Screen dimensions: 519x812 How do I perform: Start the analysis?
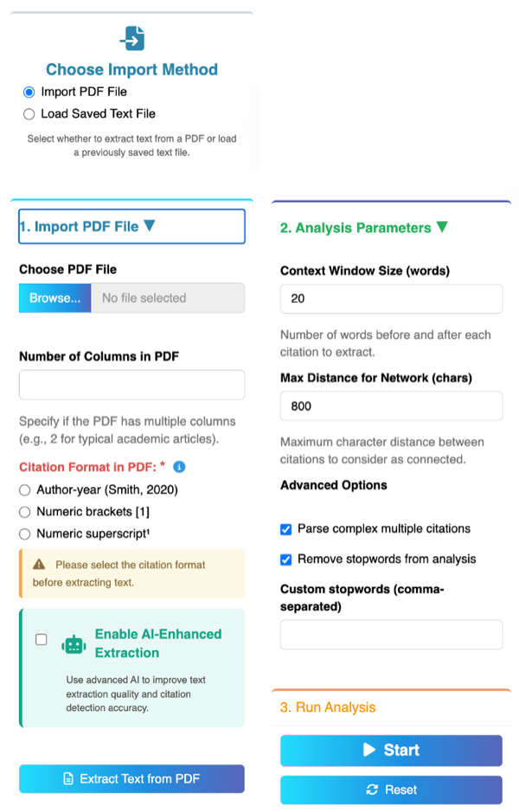click(x=391, y=751)
